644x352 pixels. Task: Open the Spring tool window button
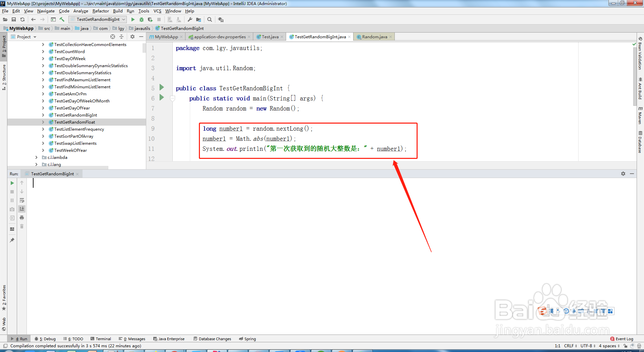[247, 339]
